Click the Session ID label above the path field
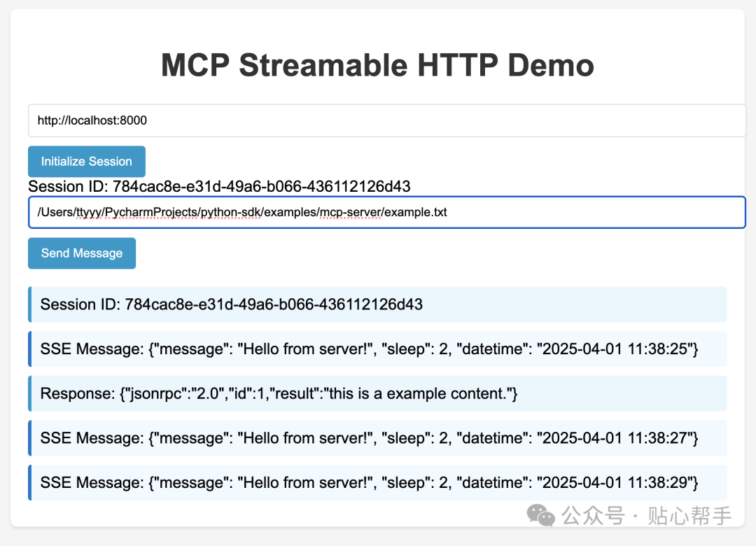The width and height of the screenshot is (756, 546). pos(219,186)
